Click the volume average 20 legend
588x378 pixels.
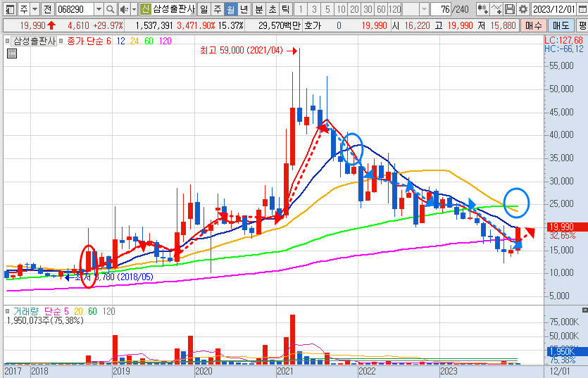78,311
